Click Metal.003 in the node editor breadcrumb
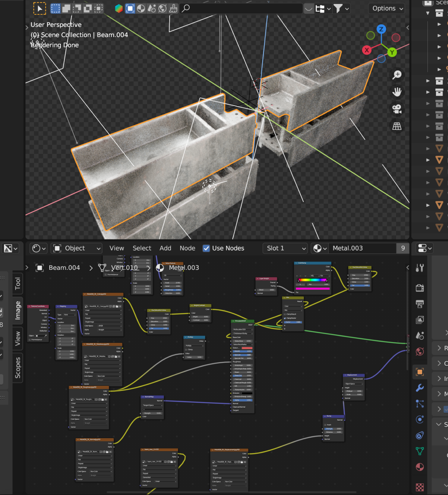 pos(184,268)
